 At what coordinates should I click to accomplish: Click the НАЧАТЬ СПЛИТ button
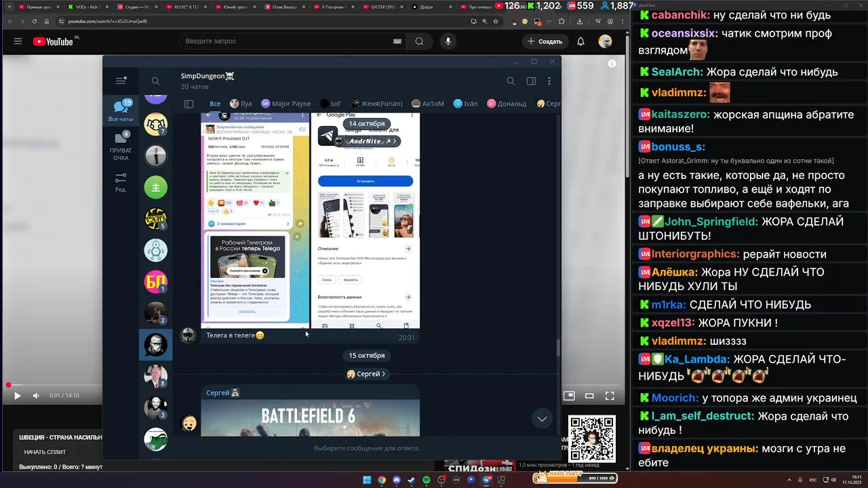(45, 452)
